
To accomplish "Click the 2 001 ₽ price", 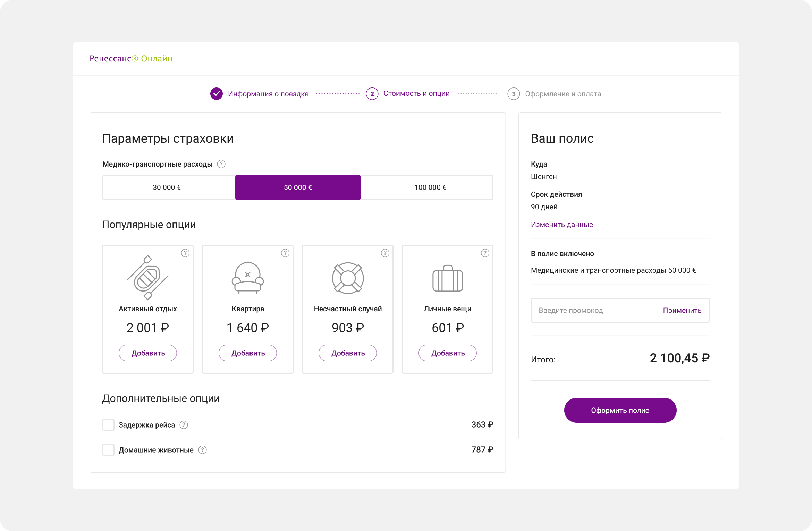I will [x=148, y=328].
